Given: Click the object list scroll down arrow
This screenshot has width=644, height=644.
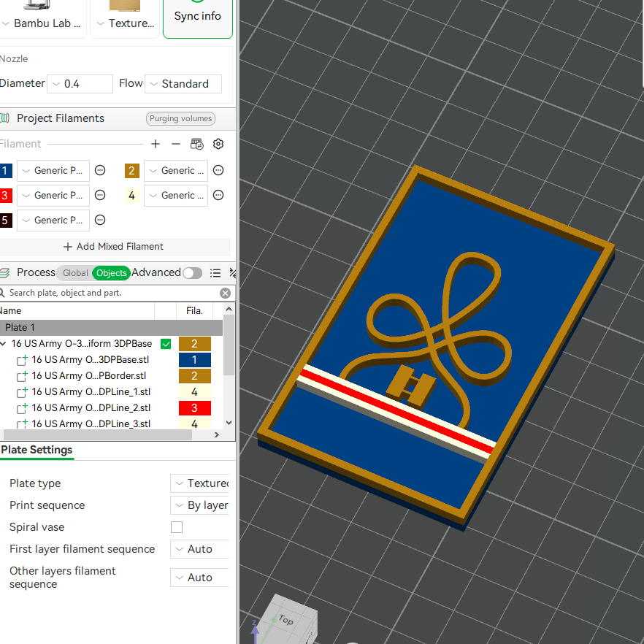Looking at the screenshot, I should [x=229, y=423].
